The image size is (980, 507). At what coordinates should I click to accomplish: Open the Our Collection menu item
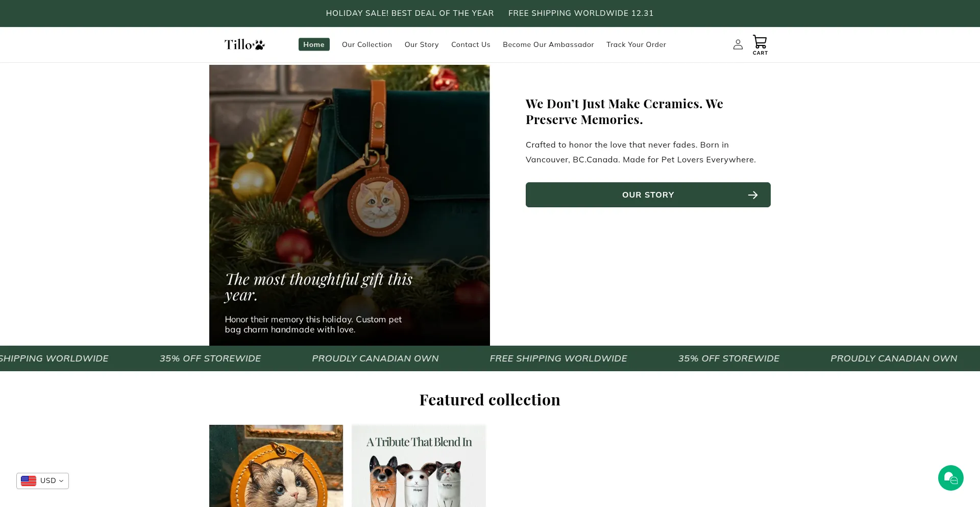point(367,44)
